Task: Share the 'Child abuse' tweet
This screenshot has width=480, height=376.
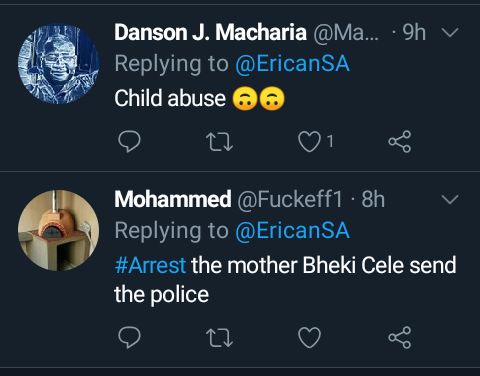Action: pos(400,142)
